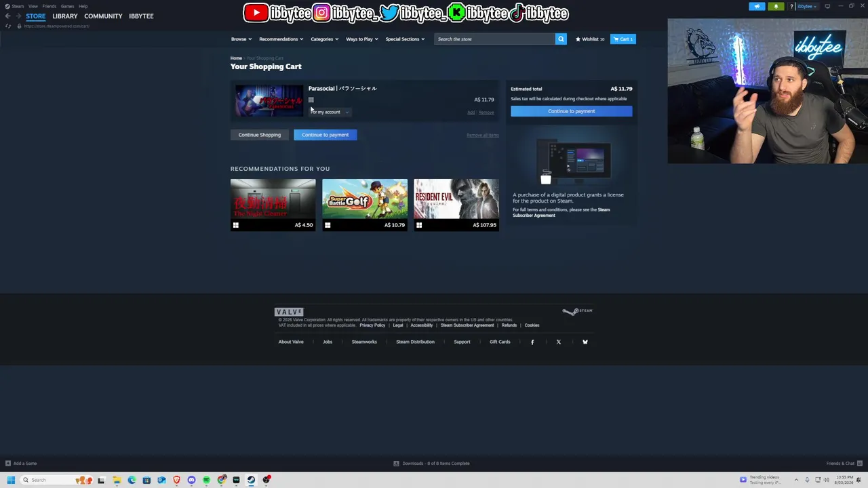Switch to the STORE tab
The height and width of the screenshot is (488, 868).
tap(36, 16)
